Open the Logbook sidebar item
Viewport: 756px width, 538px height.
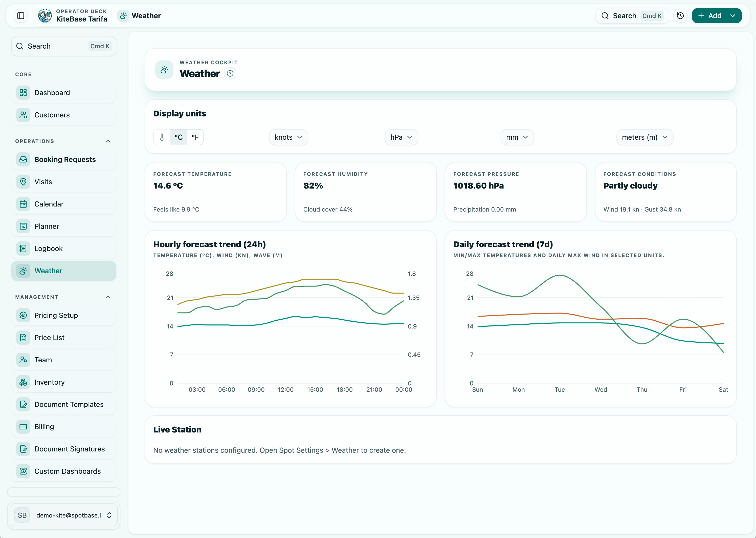click(x=48, y=249)
